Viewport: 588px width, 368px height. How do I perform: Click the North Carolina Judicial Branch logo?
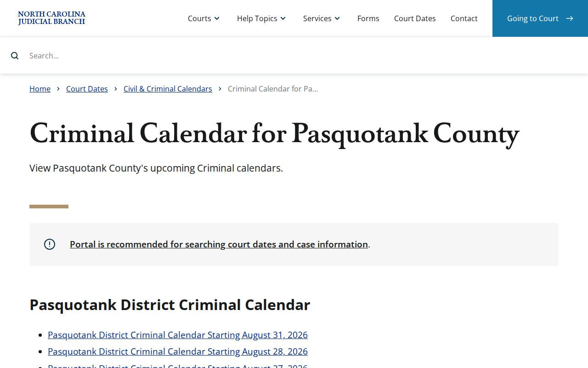[x=51, y=18]
